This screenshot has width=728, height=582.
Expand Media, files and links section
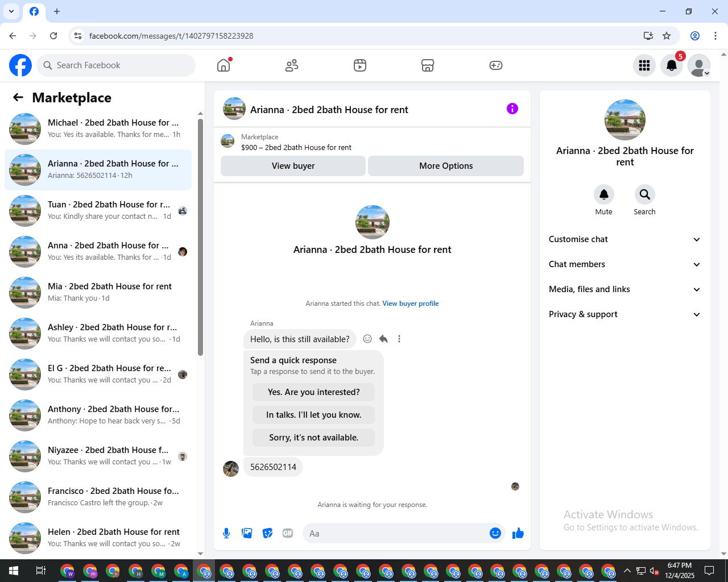point(624,289)
